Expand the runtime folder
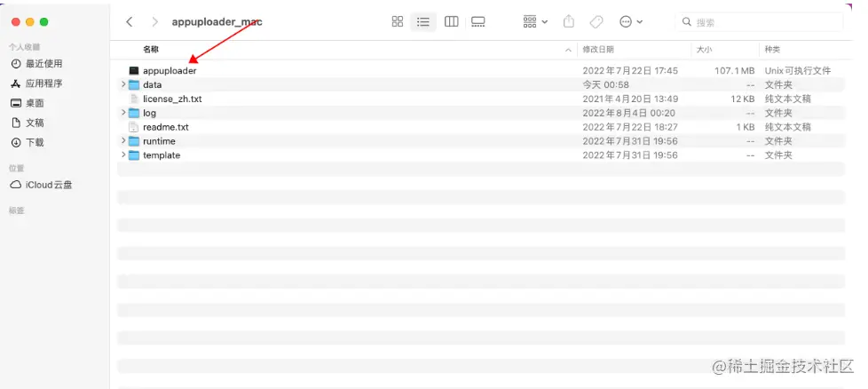 tap(123, 140)
